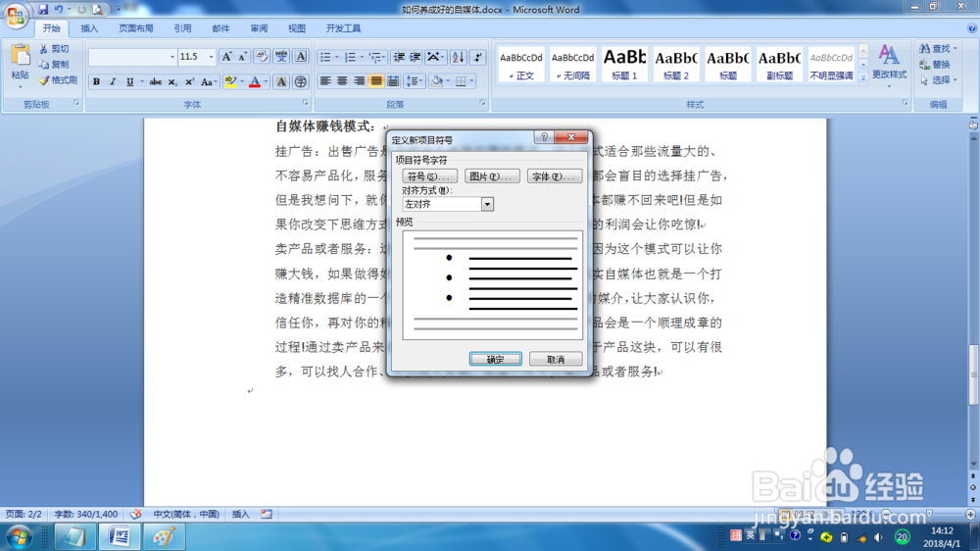
Task: Apply subscript formatting
Action: 172,82
